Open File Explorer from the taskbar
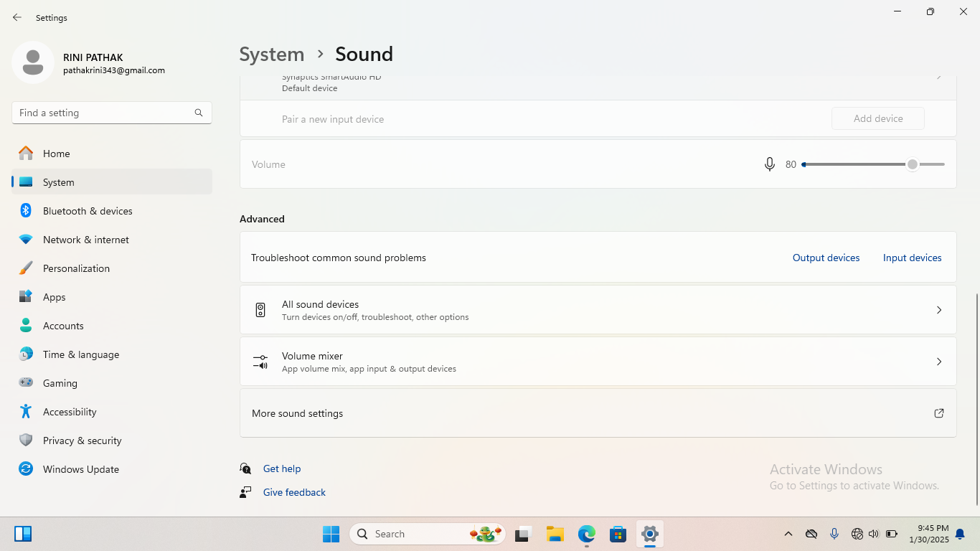This screenshot has height=551, width=980. coord(555,534)
